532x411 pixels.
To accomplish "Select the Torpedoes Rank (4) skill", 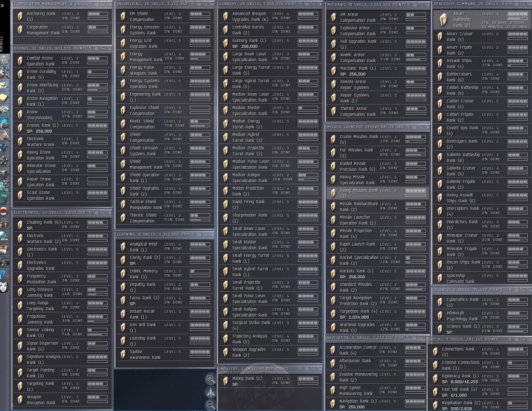I will coord(377,314).
